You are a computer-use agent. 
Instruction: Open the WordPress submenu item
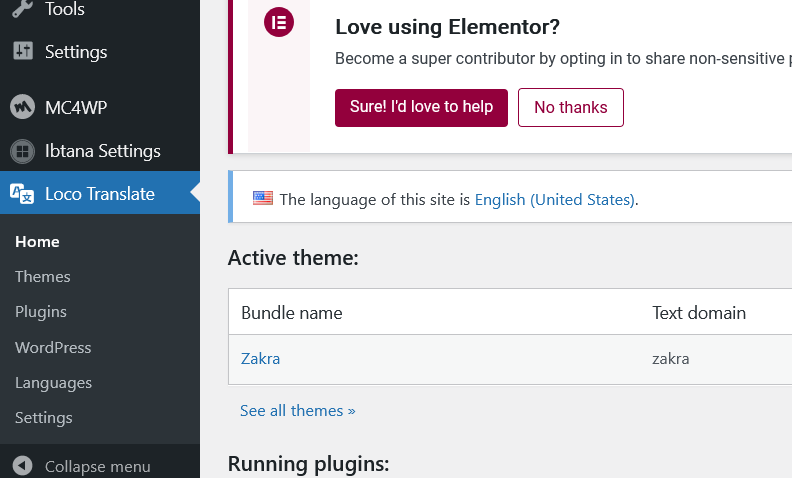53,347
